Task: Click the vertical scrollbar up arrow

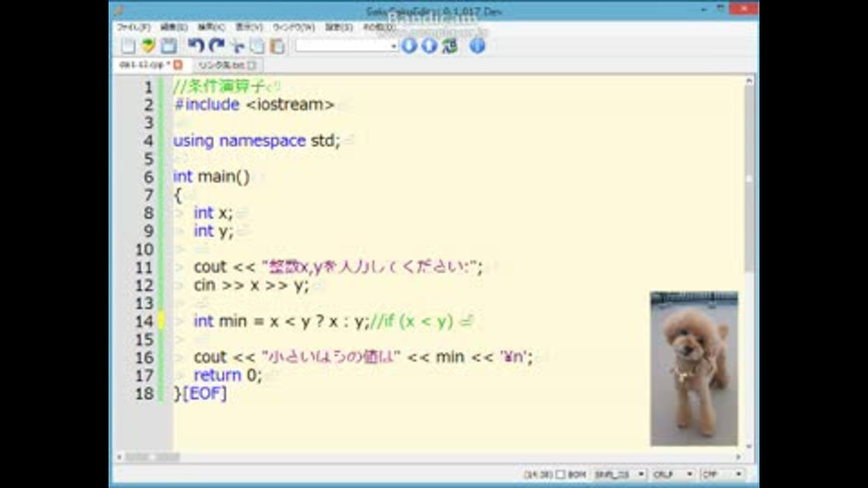Action: tap(749, 80)
